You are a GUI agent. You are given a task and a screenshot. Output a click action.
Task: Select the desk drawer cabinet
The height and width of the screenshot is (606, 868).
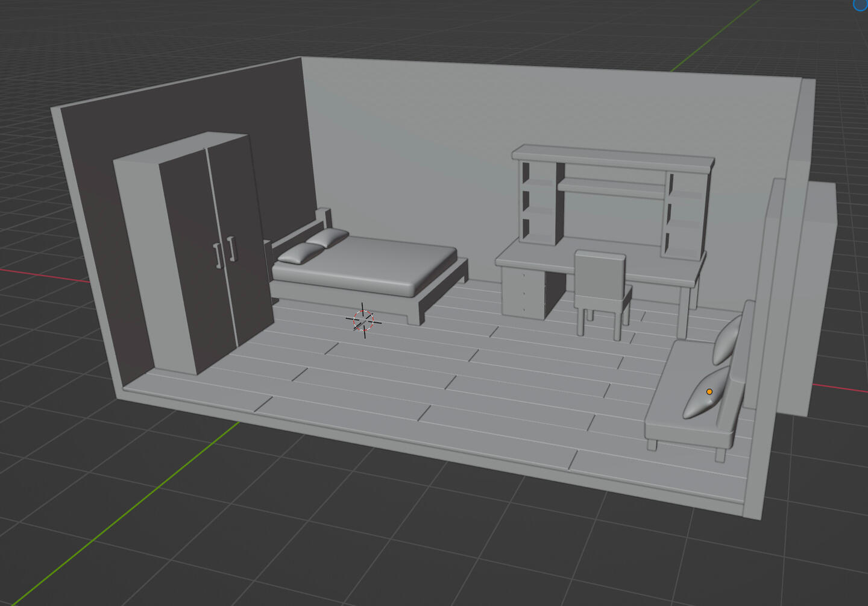pos(523,292)
